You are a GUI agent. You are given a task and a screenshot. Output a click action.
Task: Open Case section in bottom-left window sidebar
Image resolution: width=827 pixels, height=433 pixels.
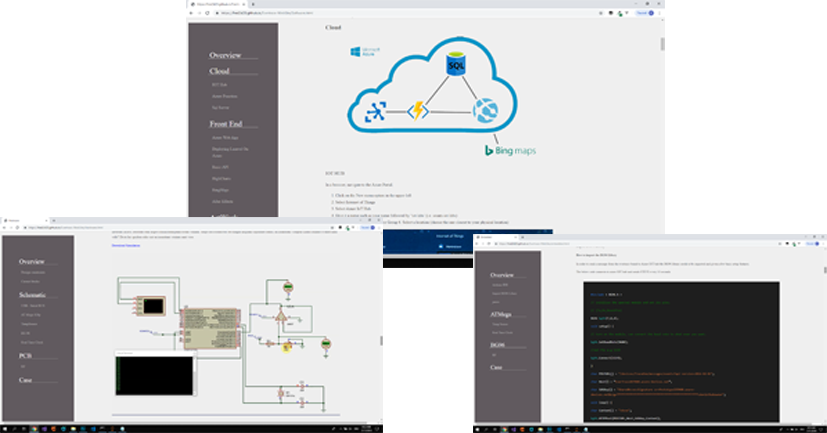25,380
